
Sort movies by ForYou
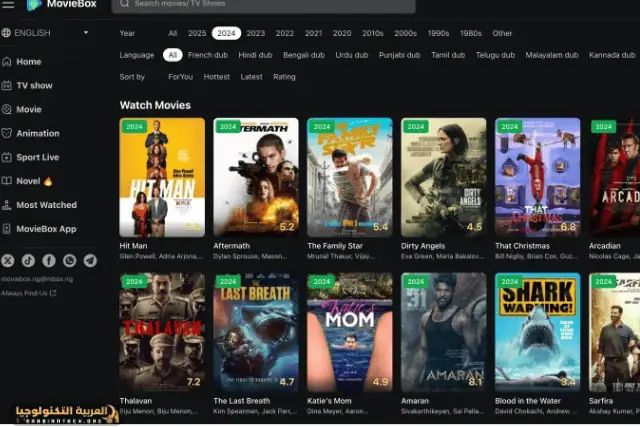click(180, 77)
